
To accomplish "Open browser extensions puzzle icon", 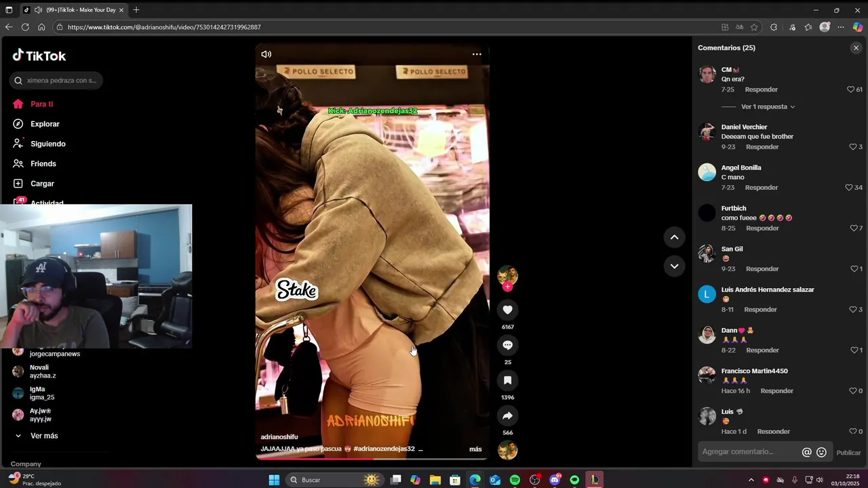I will click(774, 27).
